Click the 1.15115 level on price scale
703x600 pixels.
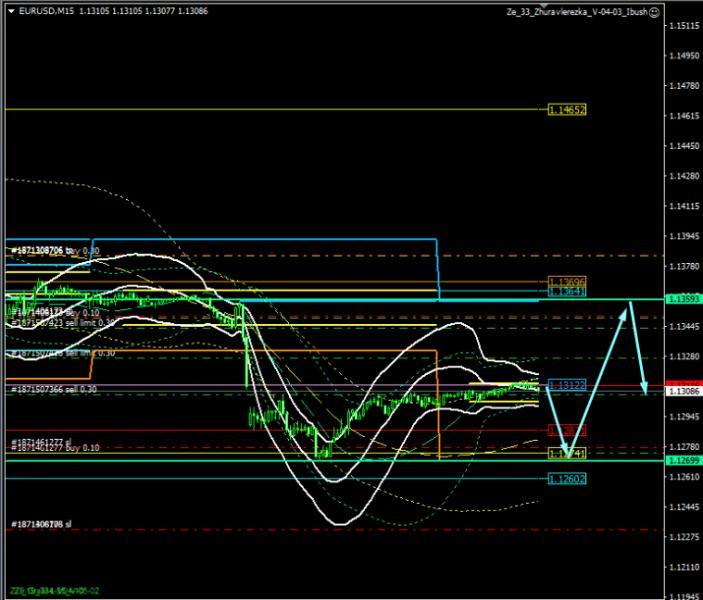(x=681, y=26)
